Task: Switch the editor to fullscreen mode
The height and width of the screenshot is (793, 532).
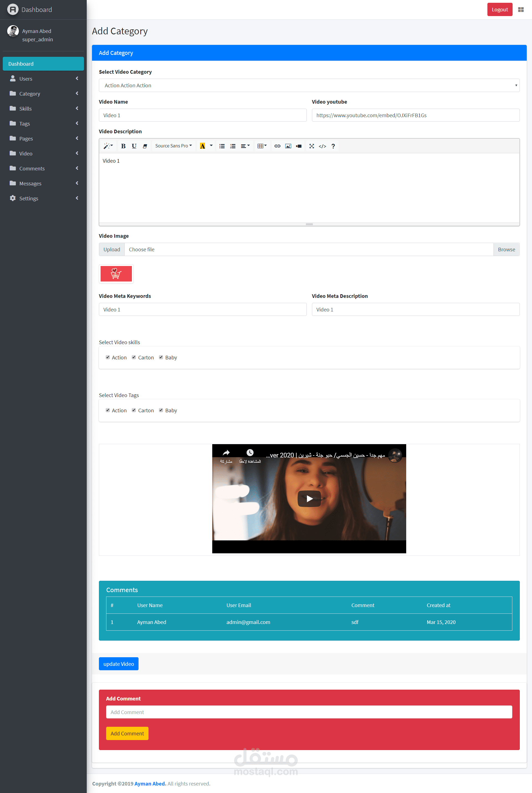Action: [x=311, y=146]
